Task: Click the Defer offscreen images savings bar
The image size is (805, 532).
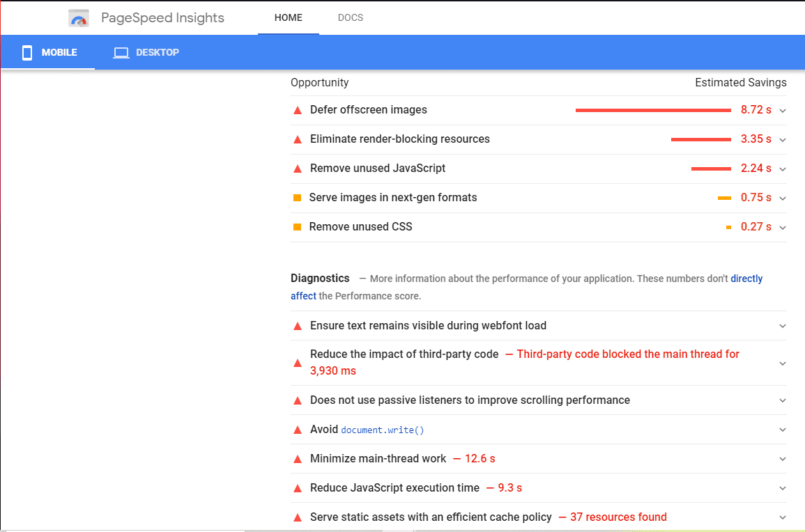Action: tap(653, 110)
